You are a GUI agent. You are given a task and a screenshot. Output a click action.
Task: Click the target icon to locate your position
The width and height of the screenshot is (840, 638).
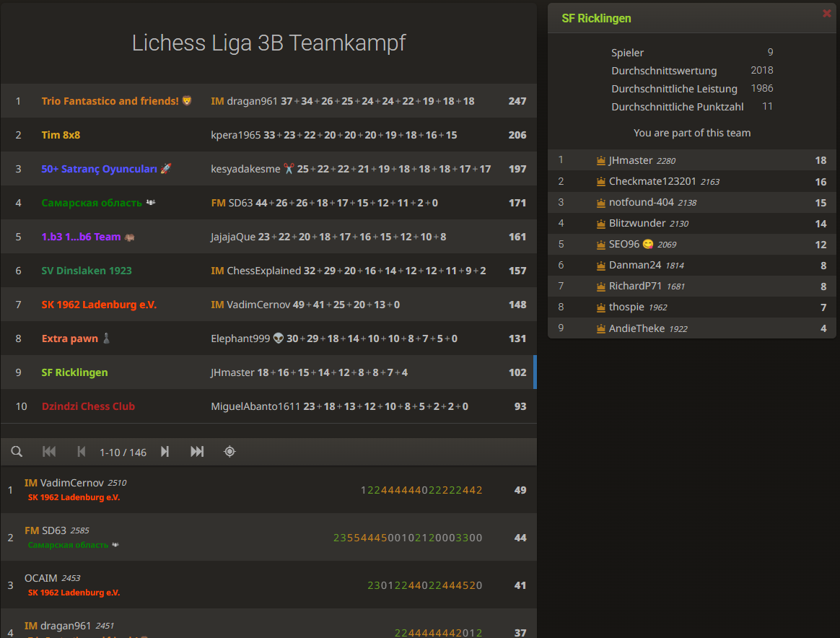[229, 451]
